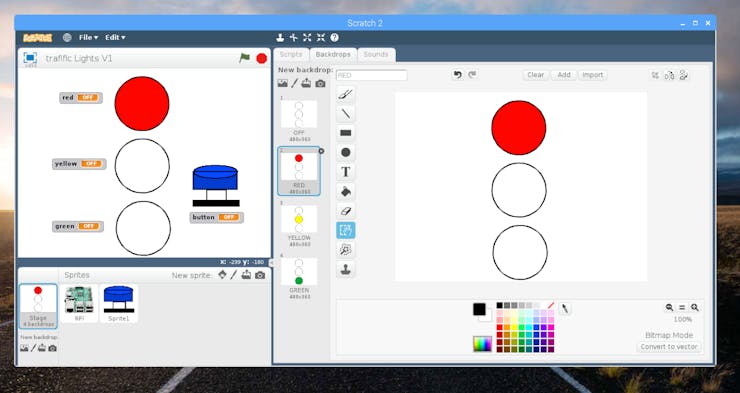Toggle the button variable OFF switch
Image resolution: width=740 pixels, height=393 pixels.
[x=228, y=217]
